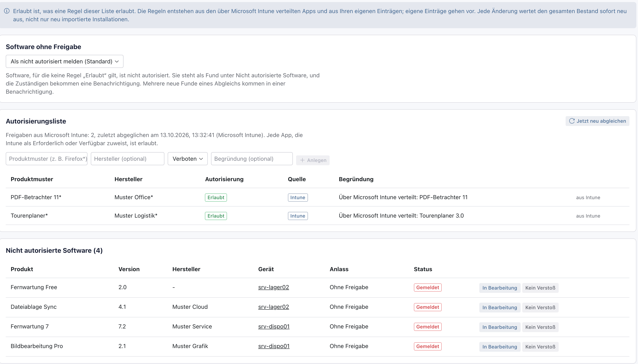Image resolution: width=638 pixels, height=364 pixels.
Task: Click the refresh icon in Jetzt neu abgleichen
Action: (x=572, y=121)
